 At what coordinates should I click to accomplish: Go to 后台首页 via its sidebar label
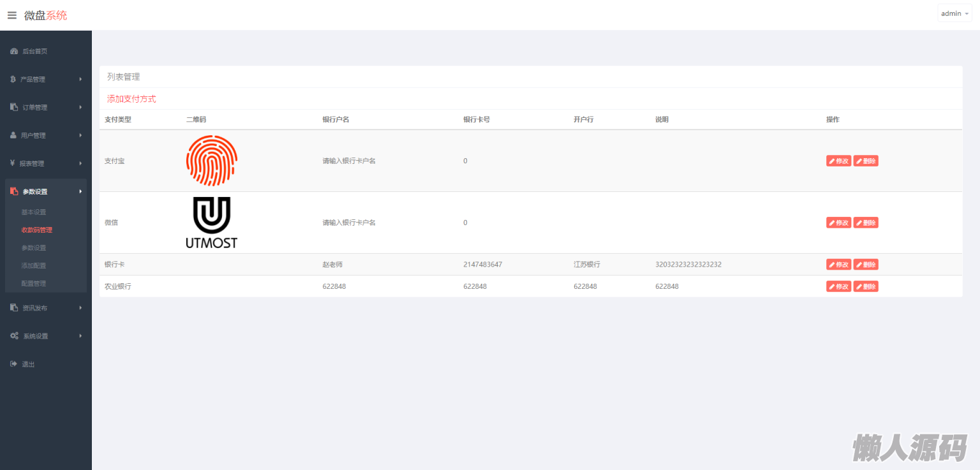pyautogui.click(x=35, y=51)
